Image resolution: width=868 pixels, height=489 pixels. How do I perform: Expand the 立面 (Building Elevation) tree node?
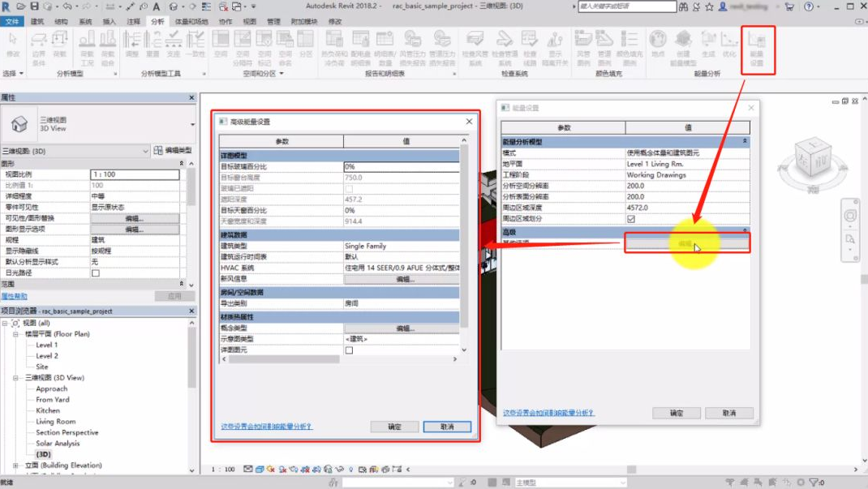pos(16,465)
